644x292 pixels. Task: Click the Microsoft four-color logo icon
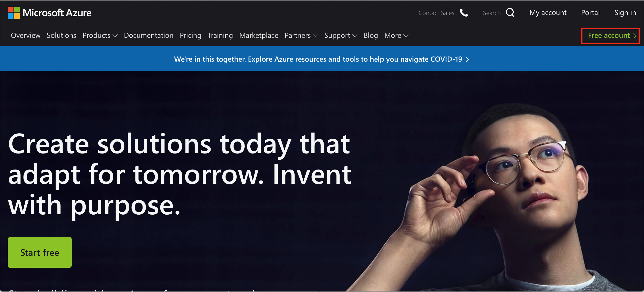click(14, 13)
